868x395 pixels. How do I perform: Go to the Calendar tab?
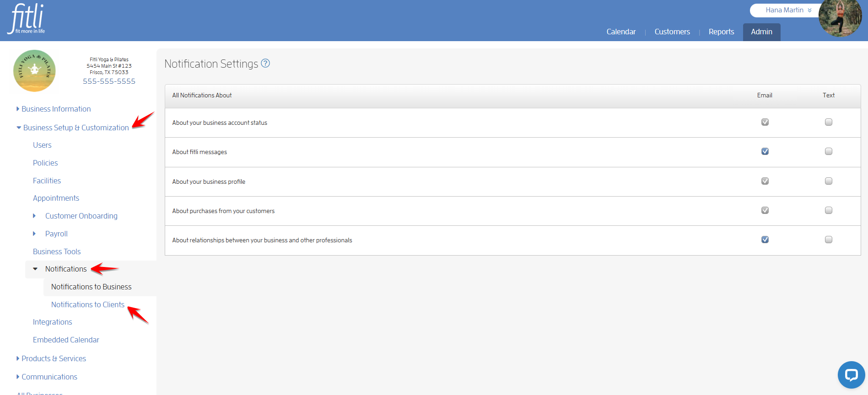coord(621,32)
